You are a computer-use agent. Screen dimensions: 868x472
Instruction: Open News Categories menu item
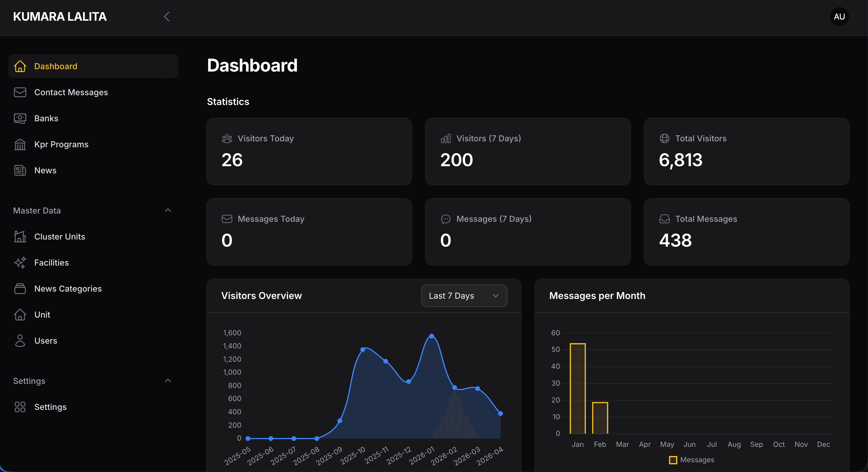68,289
